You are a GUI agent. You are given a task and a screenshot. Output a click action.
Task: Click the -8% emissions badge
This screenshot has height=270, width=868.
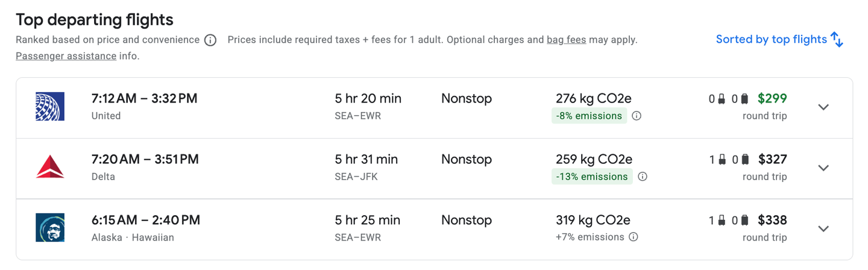(x=589, y=116)
